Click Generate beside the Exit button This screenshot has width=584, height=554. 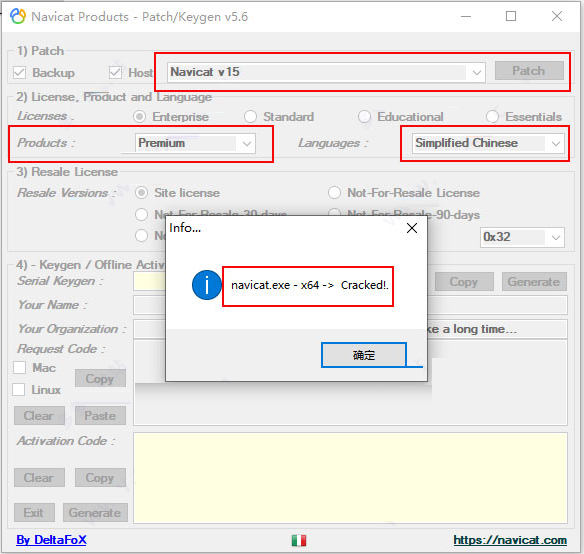pos(95,513)
